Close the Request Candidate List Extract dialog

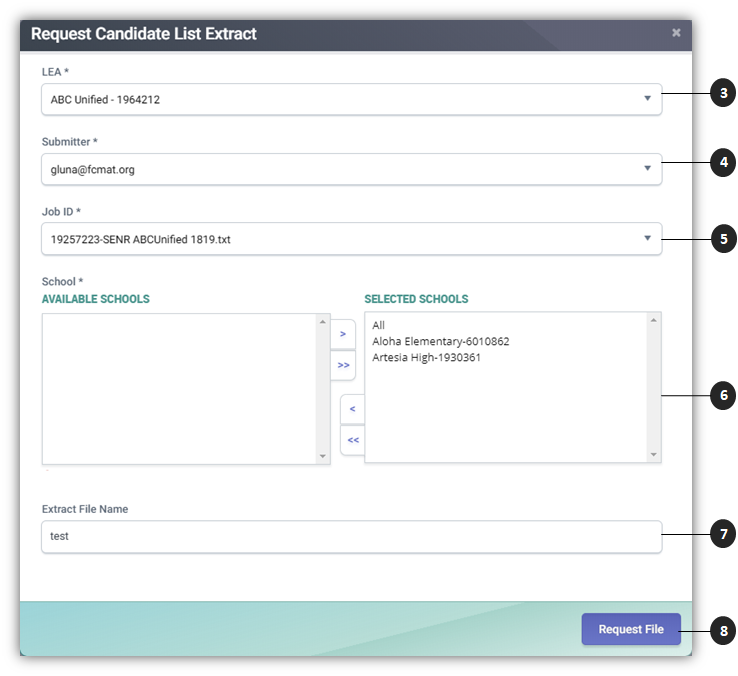coord(676,33)
